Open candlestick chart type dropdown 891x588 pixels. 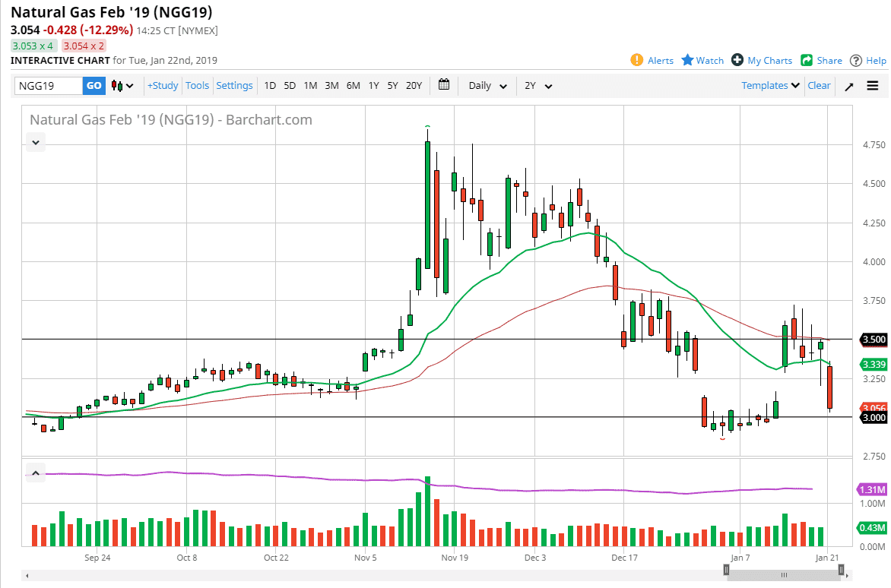coord(122,86)
